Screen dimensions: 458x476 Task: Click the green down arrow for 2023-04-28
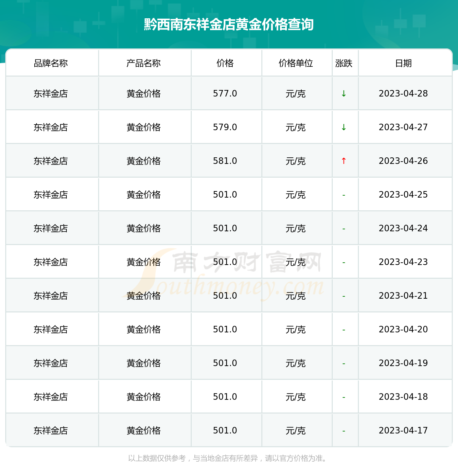[344, 94]
